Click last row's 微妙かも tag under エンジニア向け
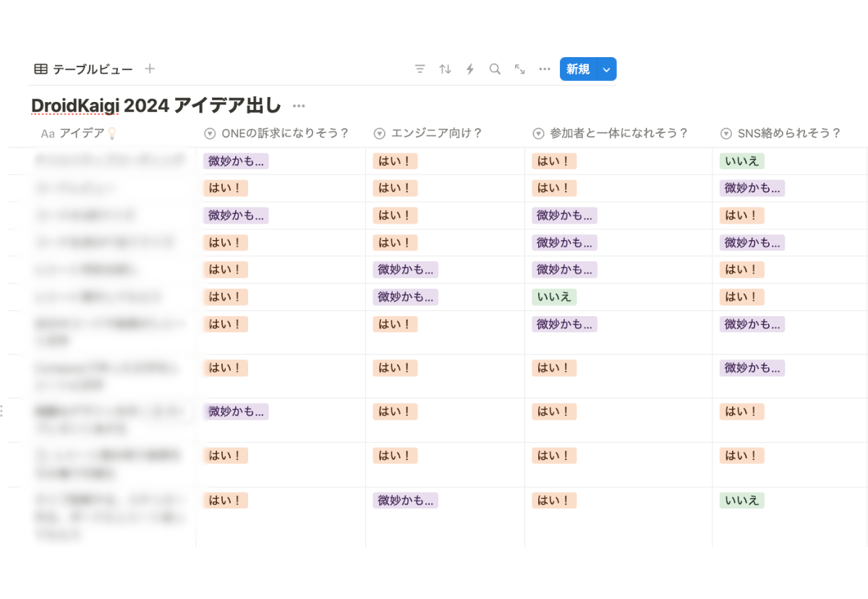868x599 pixels. [406, 500]
